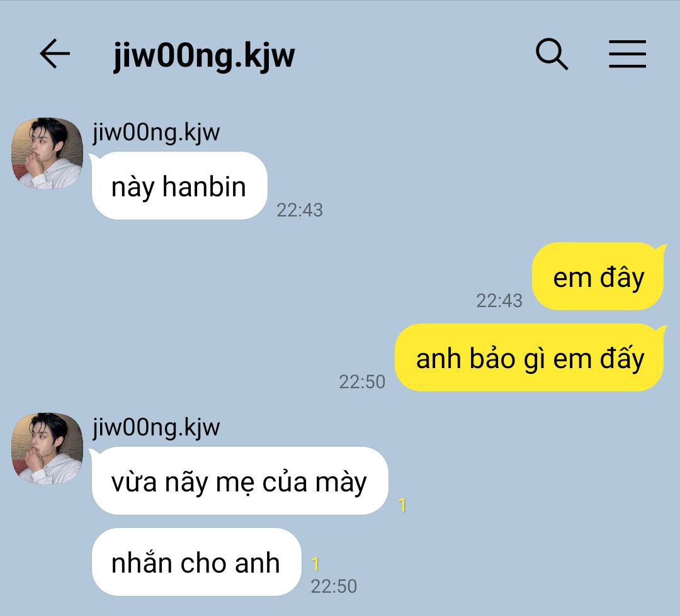
Task: Open search with the magnifier icon
Action: 552,54
